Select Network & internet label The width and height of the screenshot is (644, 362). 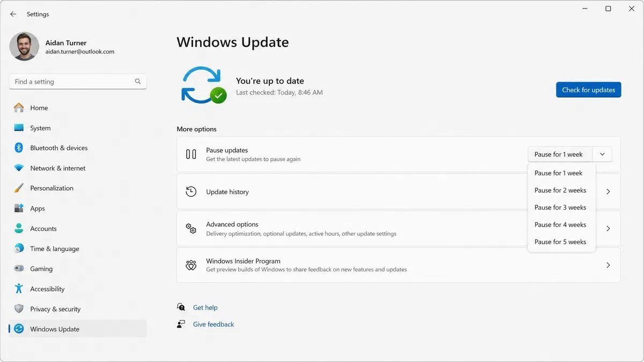point(58,168)
